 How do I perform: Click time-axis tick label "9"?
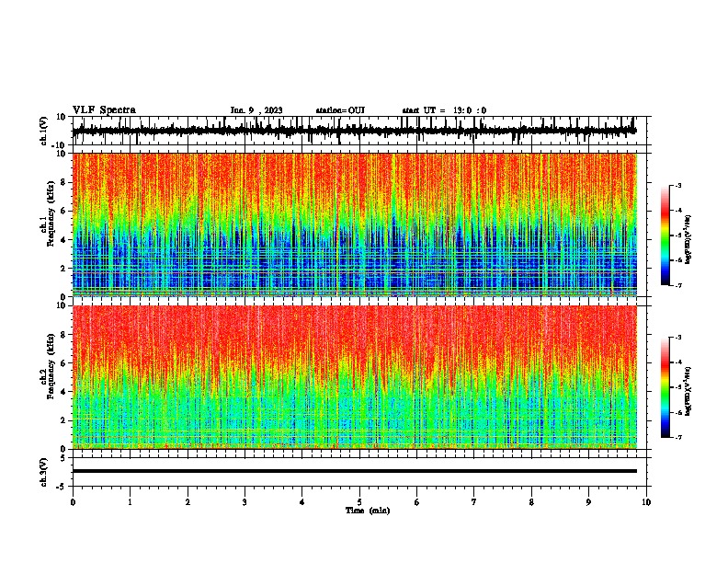(588, 502)
